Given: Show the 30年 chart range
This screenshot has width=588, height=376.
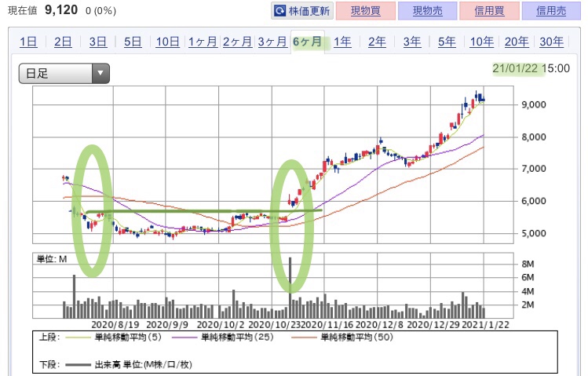Looking at the screenshot, I should (x=552, y=42).
